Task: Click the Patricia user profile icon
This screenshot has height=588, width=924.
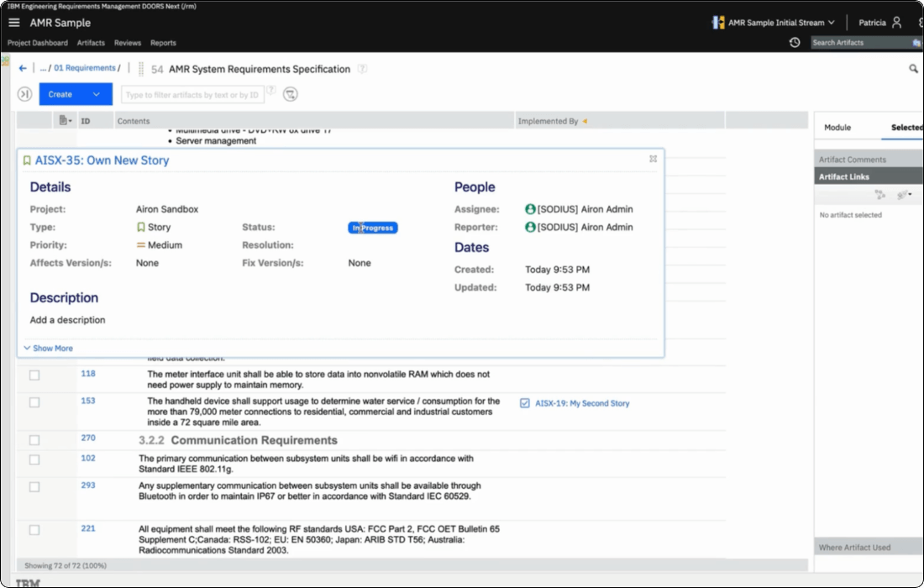Action: pyautogui.click(x=896, y=23)
